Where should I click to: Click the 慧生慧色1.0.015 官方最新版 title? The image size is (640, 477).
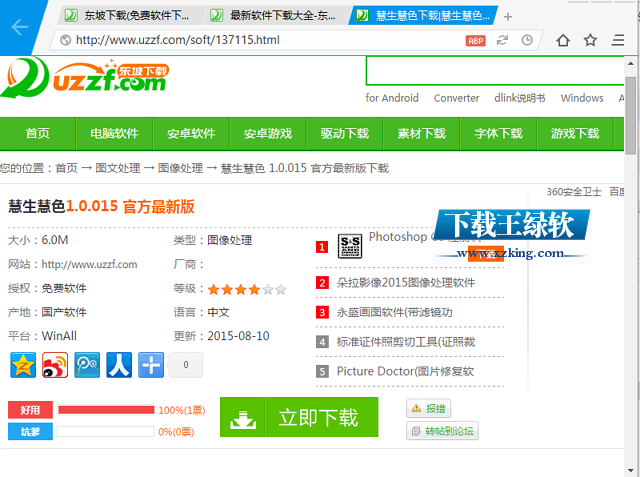point(101,206)
